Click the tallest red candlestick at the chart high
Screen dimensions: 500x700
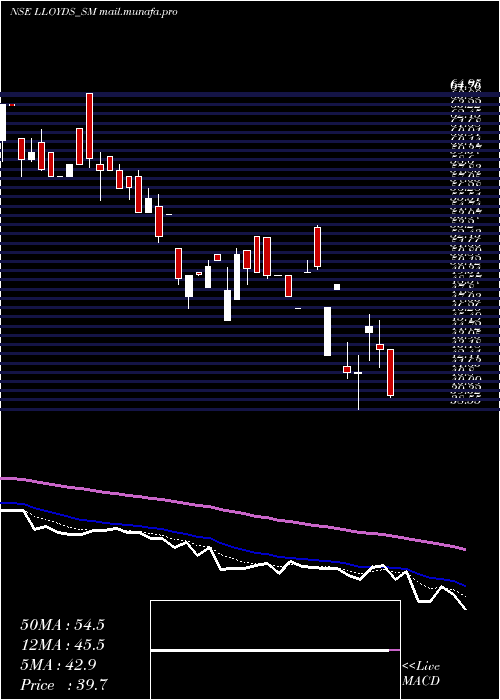coord(90,126)
